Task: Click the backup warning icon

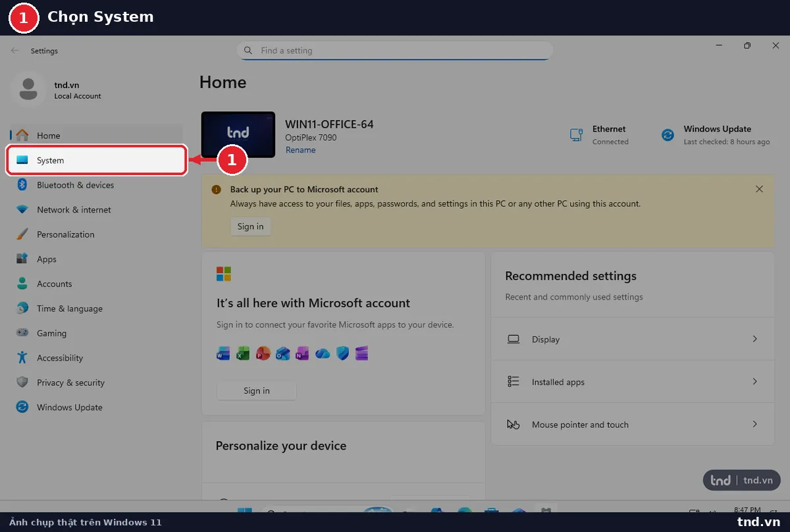Action: 216,190
